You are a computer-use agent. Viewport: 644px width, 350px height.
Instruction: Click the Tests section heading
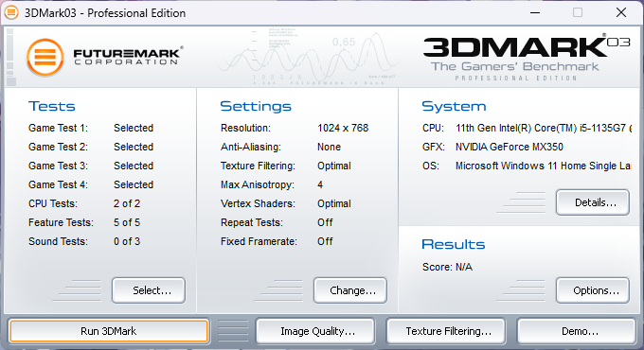click(52, 106)
